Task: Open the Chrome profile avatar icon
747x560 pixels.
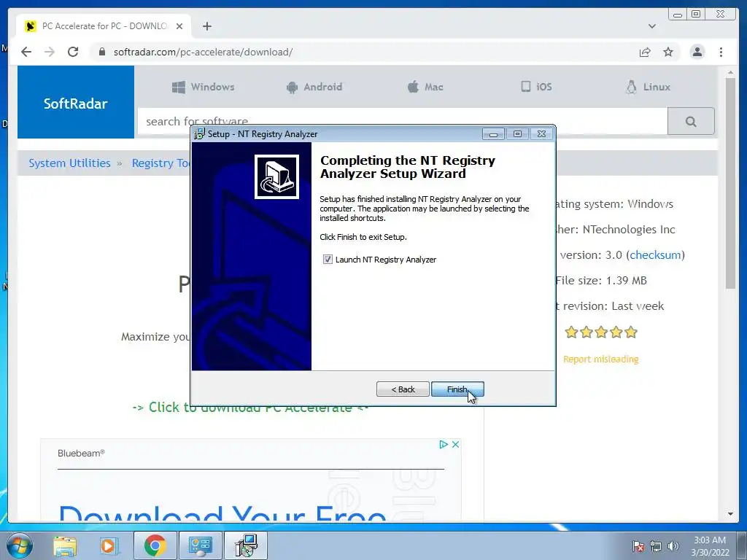Action: click(697, 52)
